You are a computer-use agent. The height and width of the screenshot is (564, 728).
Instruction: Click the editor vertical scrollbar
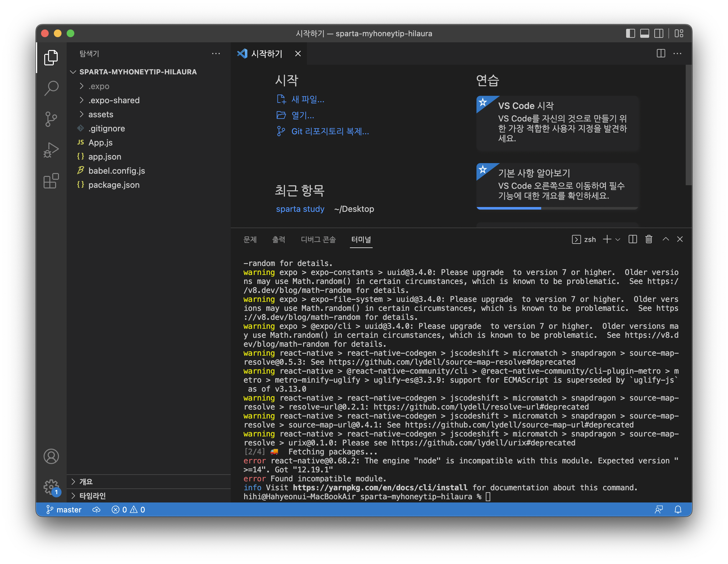688,125
